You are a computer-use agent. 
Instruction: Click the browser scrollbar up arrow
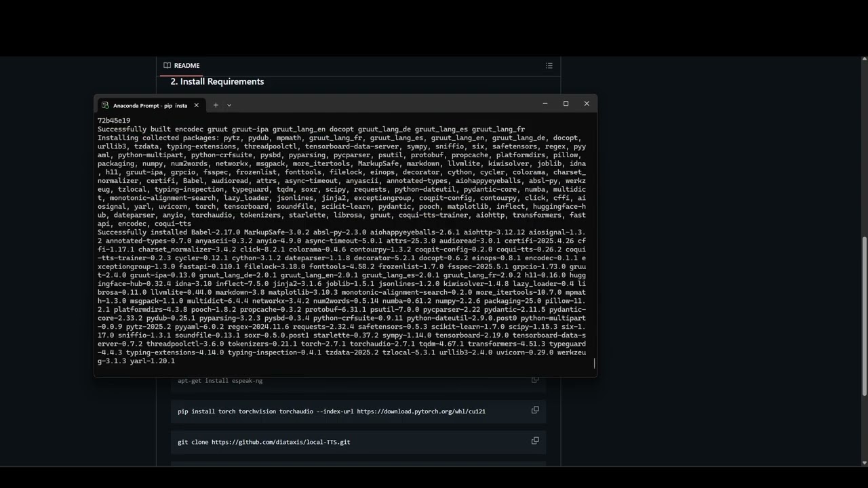(864, 60)
